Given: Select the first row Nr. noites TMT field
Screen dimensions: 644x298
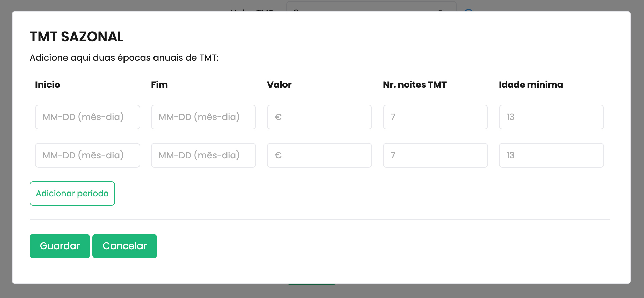Looking at the screenshot, I should [436, 117].
